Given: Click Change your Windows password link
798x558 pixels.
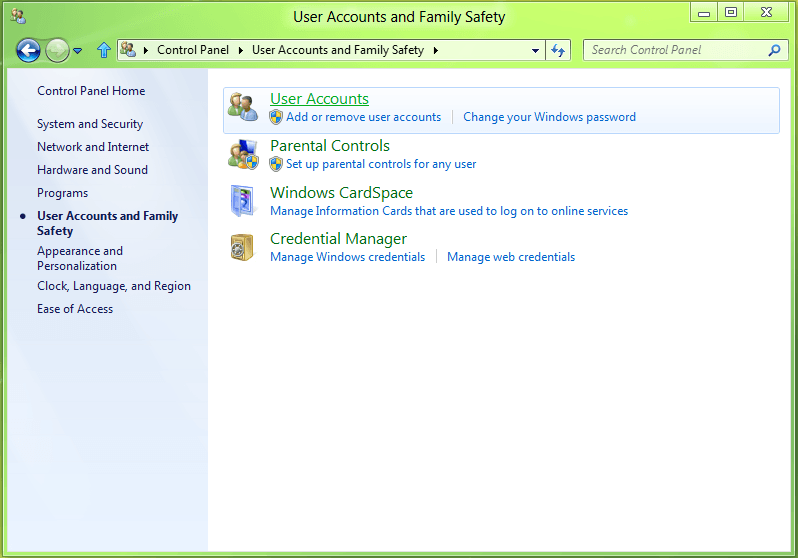Looking at the screenshot, I should [549, 117].
